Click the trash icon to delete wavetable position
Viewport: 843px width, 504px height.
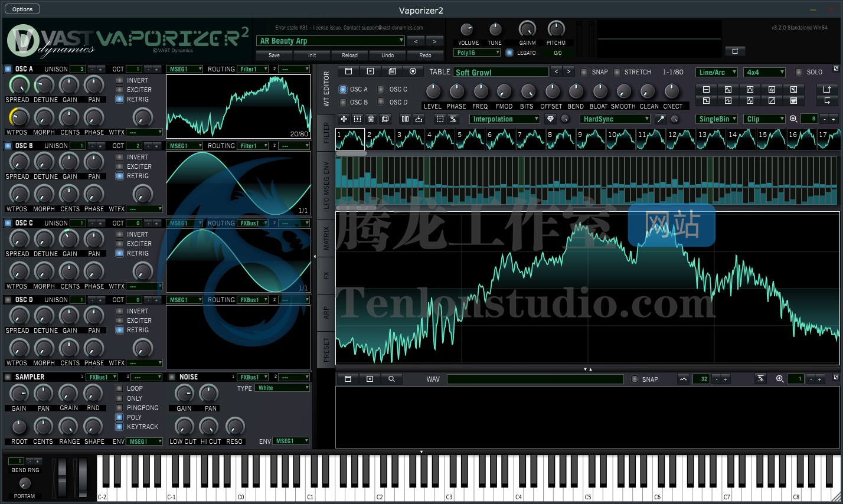(x=371, y=119)
